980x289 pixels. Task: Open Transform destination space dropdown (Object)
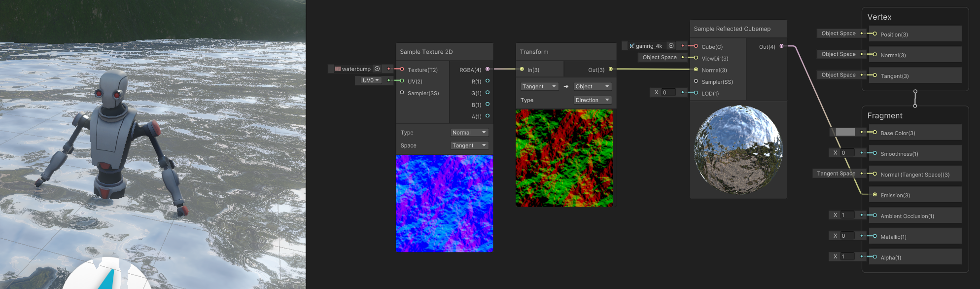point(593,86)
